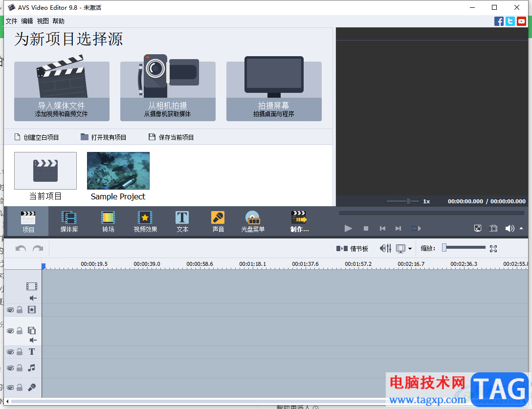Select the 当前项目 thumbnail

tap(45, 171)
